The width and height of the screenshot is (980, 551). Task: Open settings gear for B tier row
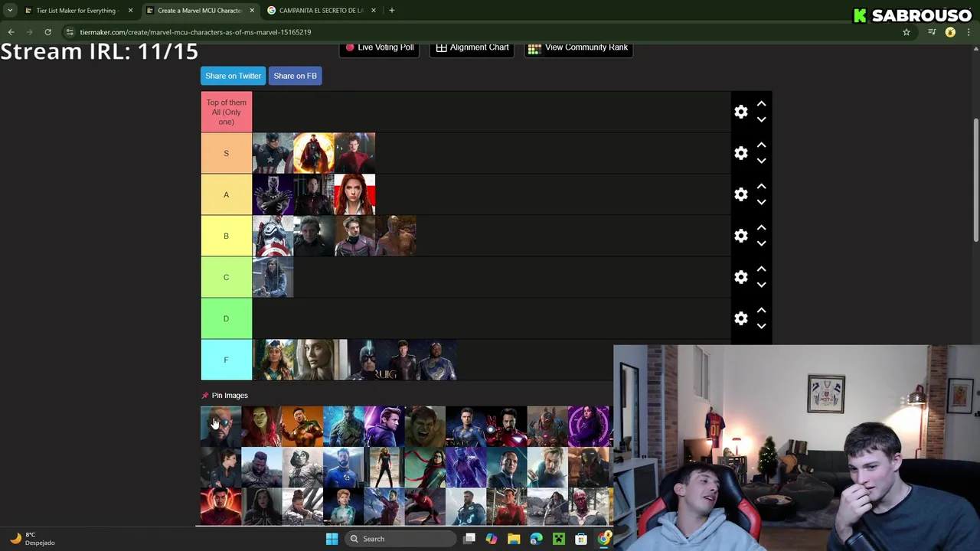[740, 236]
